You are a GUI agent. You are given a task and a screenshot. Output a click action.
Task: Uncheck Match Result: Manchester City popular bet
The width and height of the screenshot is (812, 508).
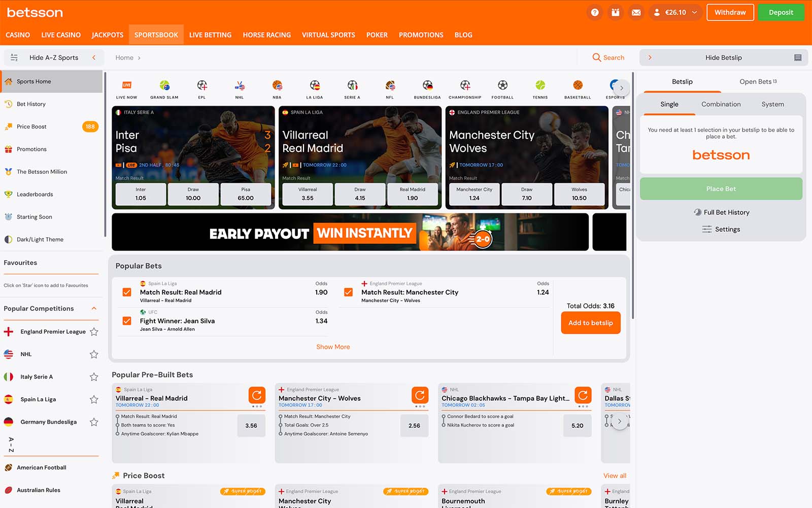[348, 292]
